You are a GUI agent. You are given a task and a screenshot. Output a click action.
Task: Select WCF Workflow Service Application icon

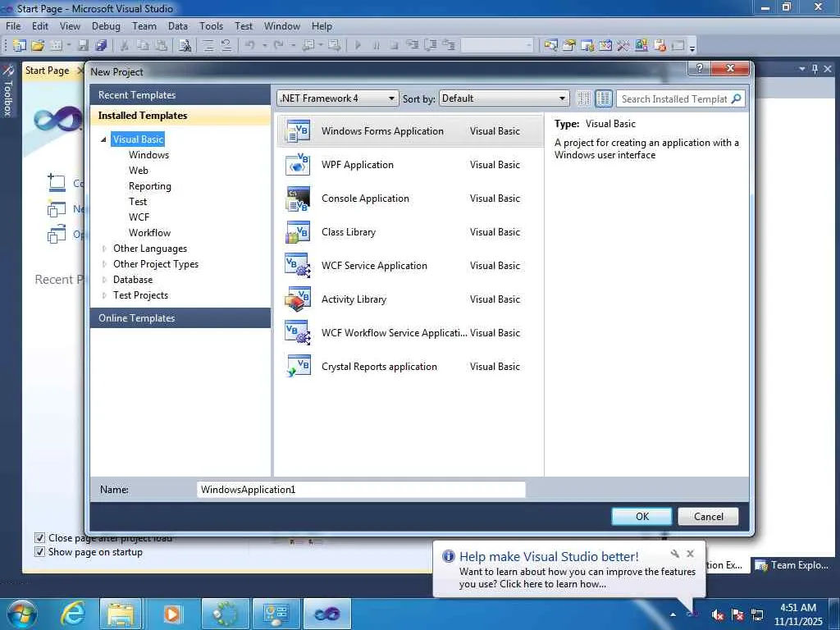point(298,333)
